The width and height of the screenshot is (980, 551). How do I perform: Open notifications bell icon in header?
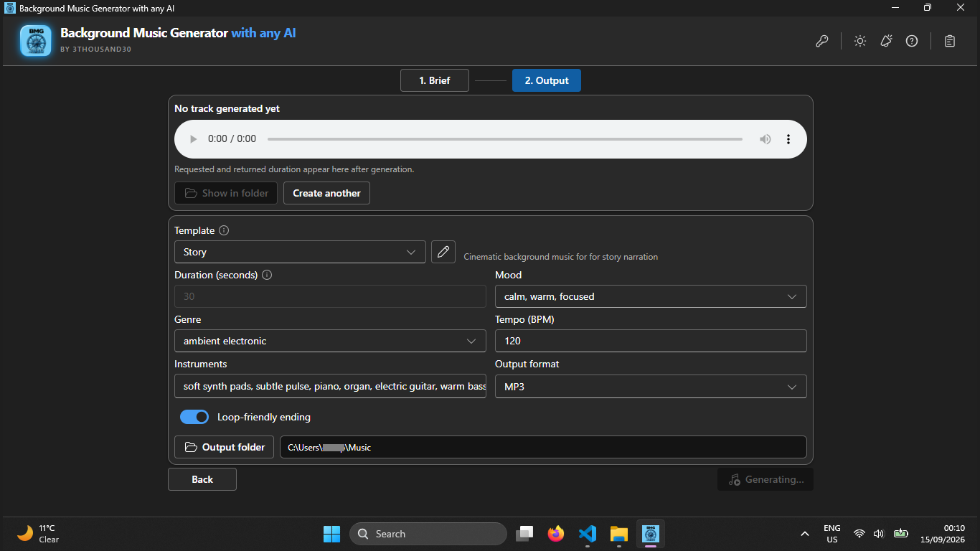click(x=886, y=41)
